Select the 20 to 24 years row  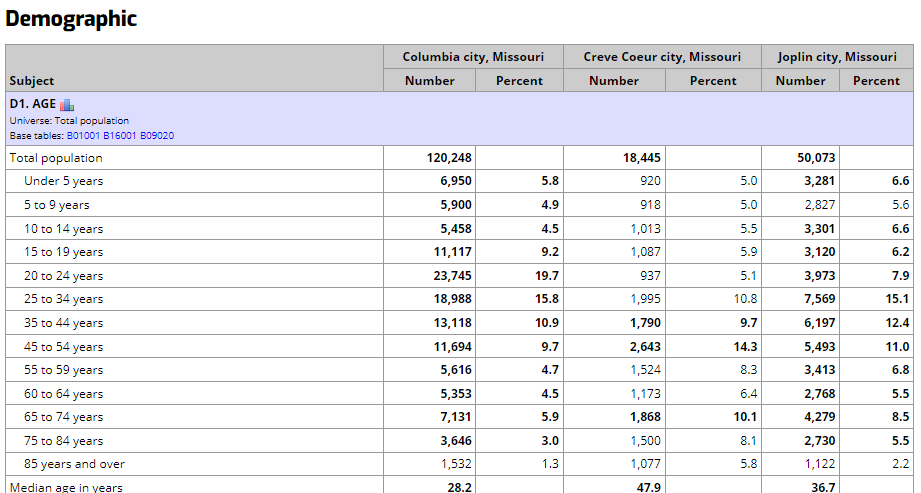coord(63,276)
